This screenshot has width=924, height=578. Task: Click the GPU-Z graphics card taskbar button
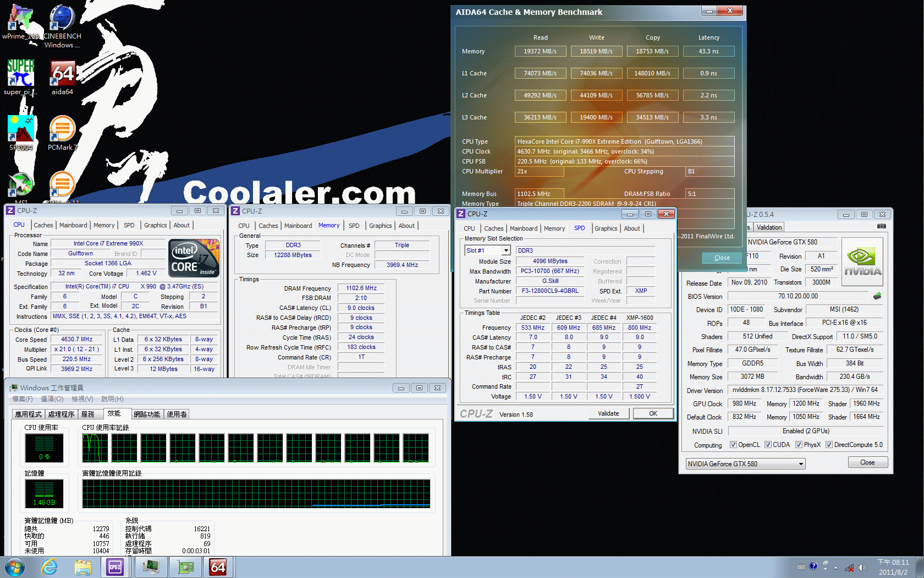click(185, 567)
